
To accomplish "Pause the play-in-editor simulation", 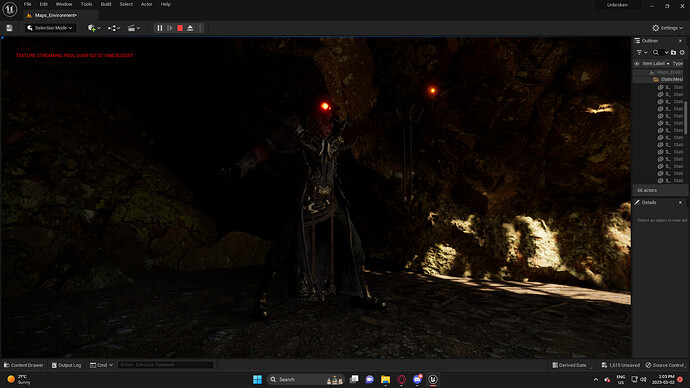I will (x=160, y=28).
